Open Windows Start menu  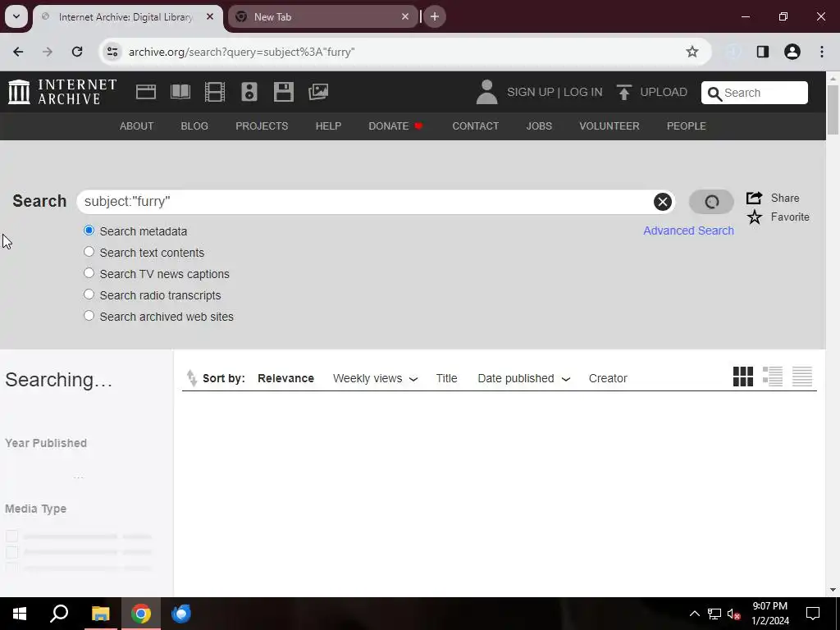pyautogui.click(x=20, y=614)
